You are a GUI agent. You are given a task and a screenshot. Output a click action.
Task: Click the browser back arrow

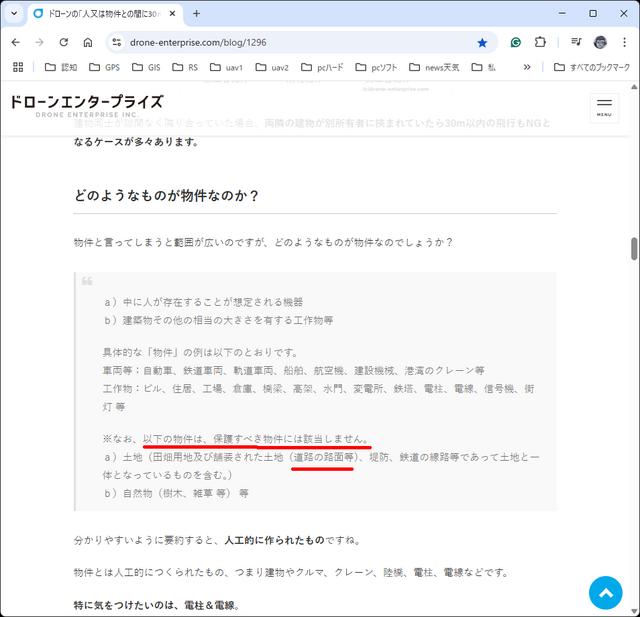[15, 43]
